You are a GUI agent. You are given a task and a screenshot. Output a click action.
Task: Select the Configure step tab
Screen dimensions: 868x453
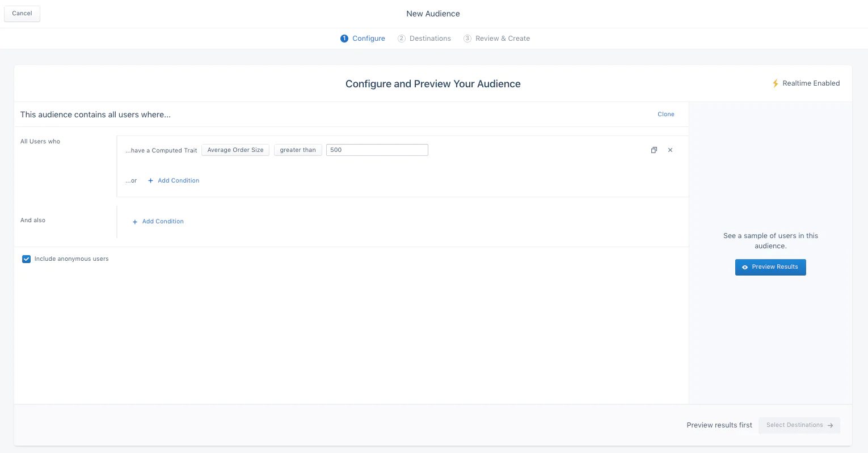pos(368,39)
